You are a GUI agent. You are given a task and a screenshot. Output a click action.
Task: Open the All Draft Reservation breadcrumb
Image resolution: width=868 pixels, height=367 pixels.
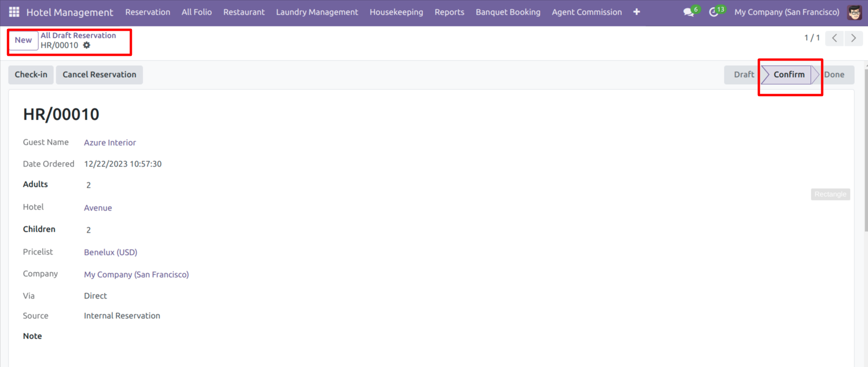click(x=78, y=35)
